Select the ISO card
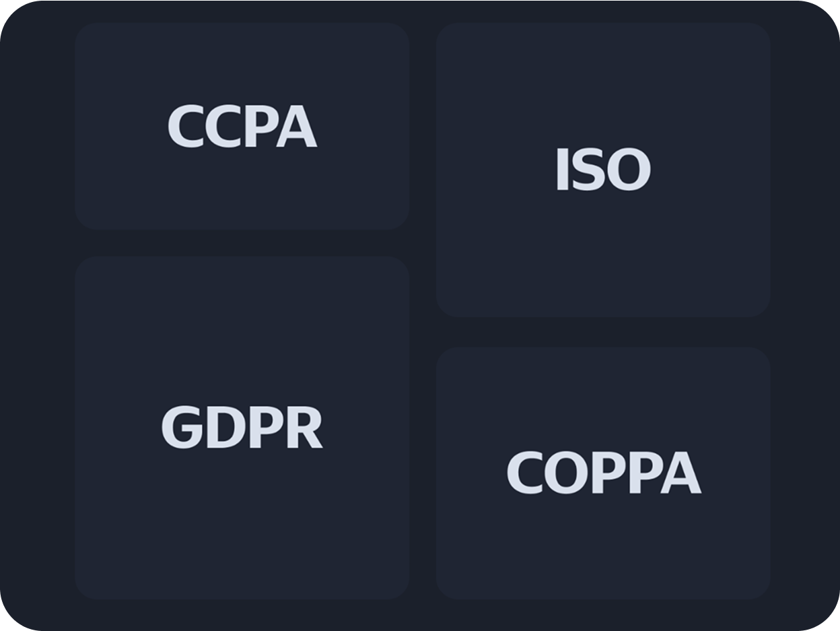This screenshot has height=631, width=840. click(603, 170)
